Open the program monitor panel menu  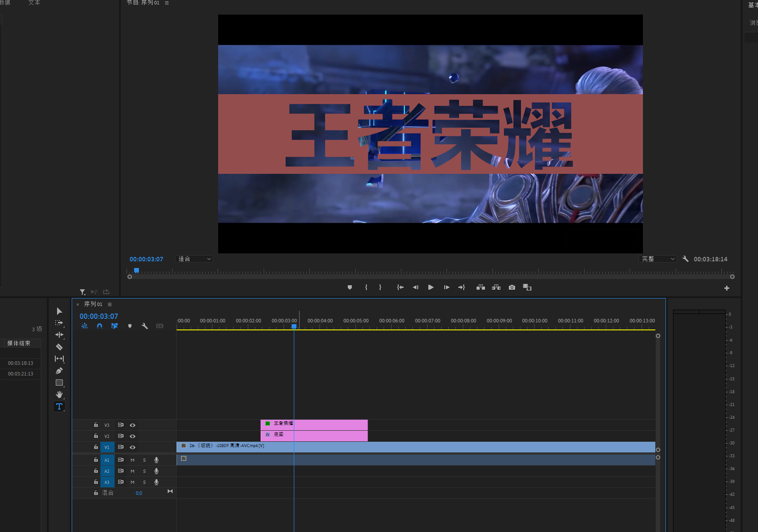pyautogui.click(x=167, y=3)
